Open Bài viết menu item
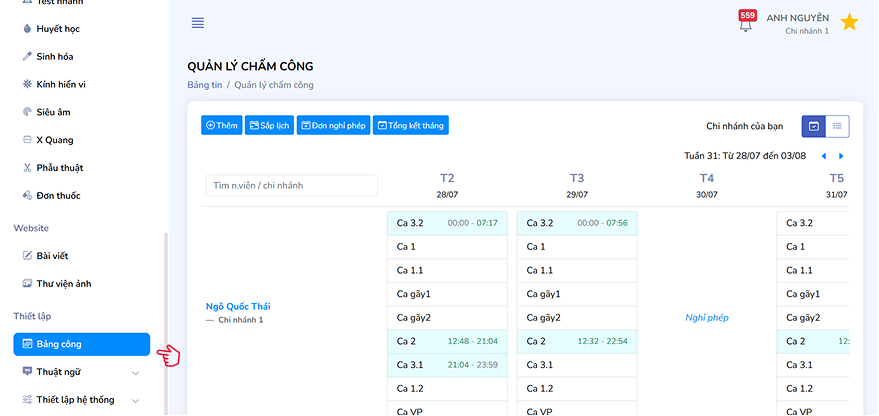 (x=52, y=256)
